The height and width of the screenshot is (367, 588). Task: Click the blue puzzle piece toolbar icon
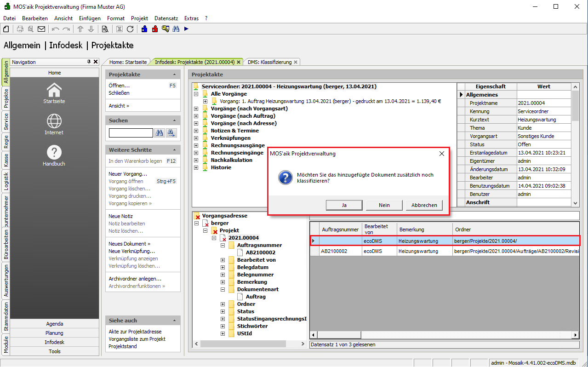(x=144, y=29)
